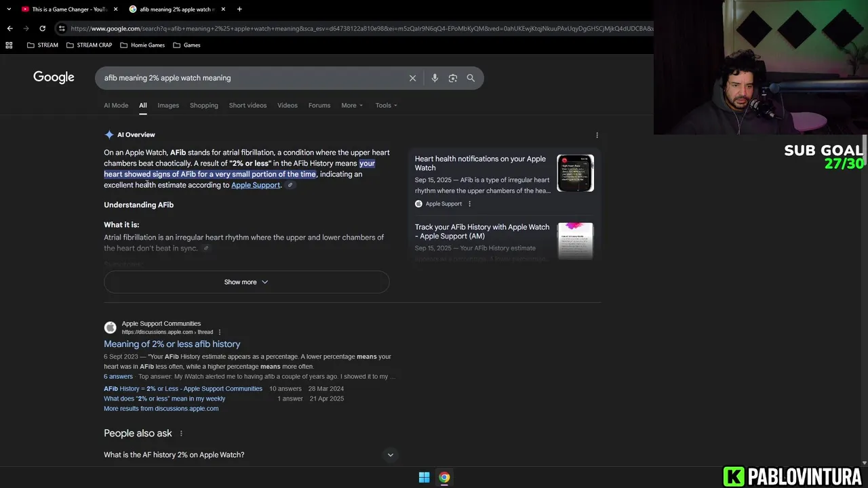This screenshot has height=488, width=868.
Task: Search by image with Lens icon
Action: coord(453,78)
